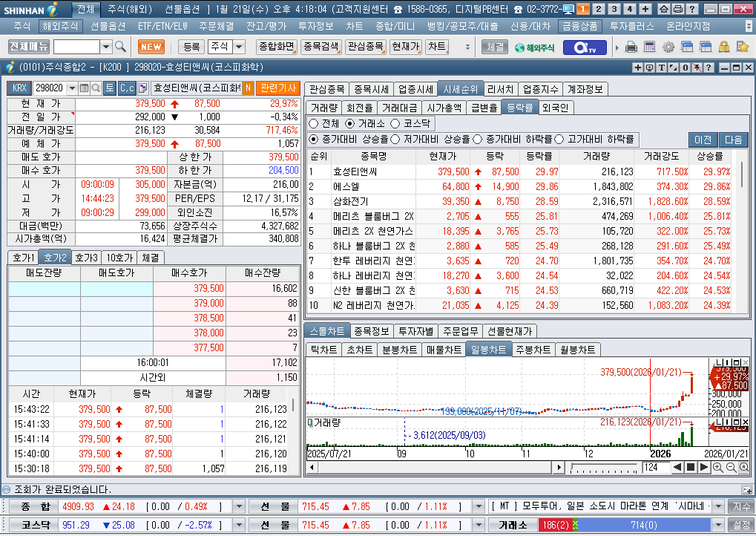Open the calculator tool icon
756x536 pixels.
tap(649, 47)
